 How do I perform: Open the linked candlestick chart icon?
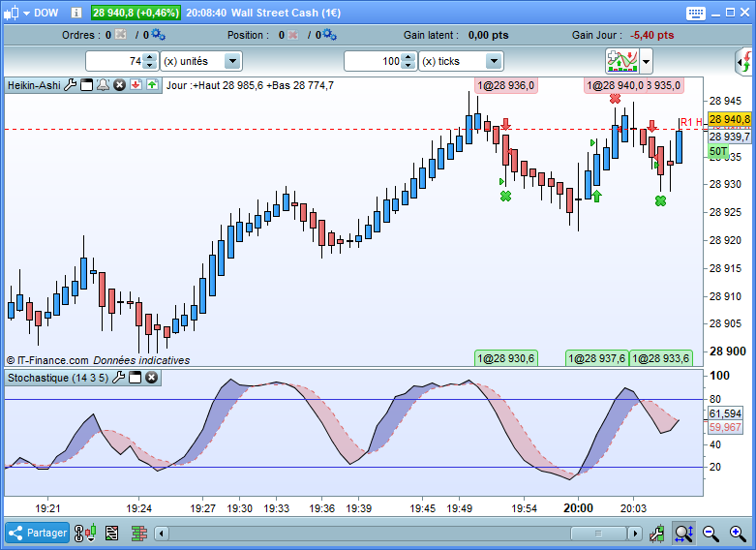(x=85, y=534)
